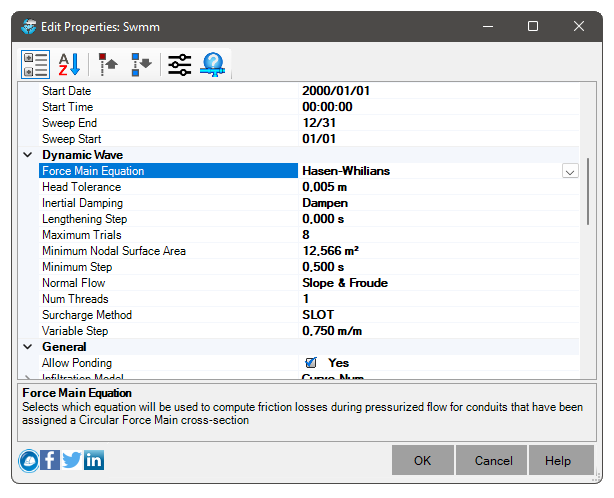Click the Start Date value 2000/01/01
This screenshot has width=614, height=498.
pyautogui.click(x=336, y=91)
